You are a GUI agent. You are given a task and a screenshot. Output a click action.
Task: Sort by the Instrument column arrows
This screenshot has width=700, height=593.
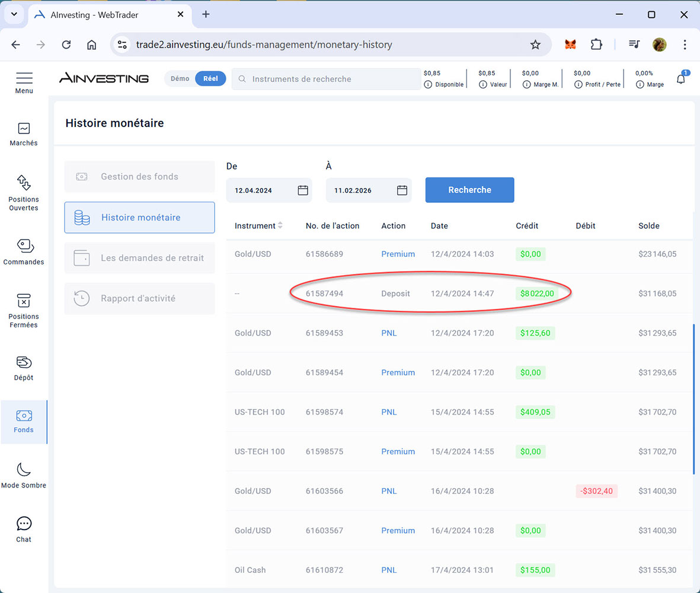click(280, 226)
